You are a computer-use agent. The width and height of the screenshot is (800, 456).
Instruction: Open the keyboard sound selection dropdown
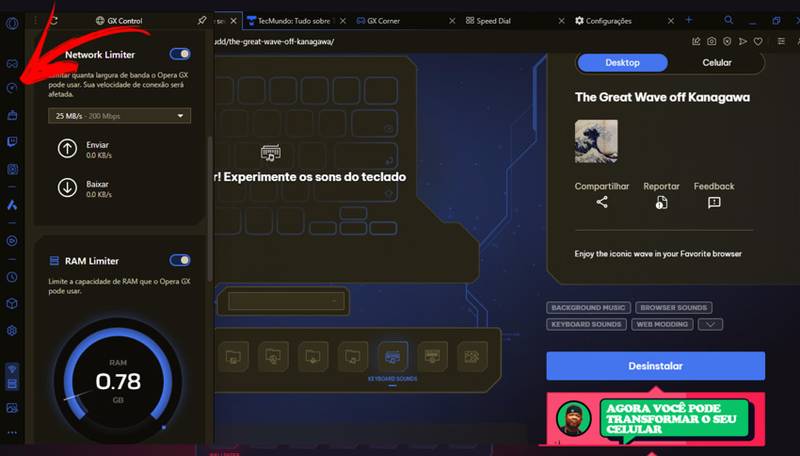tap(286, 301)
